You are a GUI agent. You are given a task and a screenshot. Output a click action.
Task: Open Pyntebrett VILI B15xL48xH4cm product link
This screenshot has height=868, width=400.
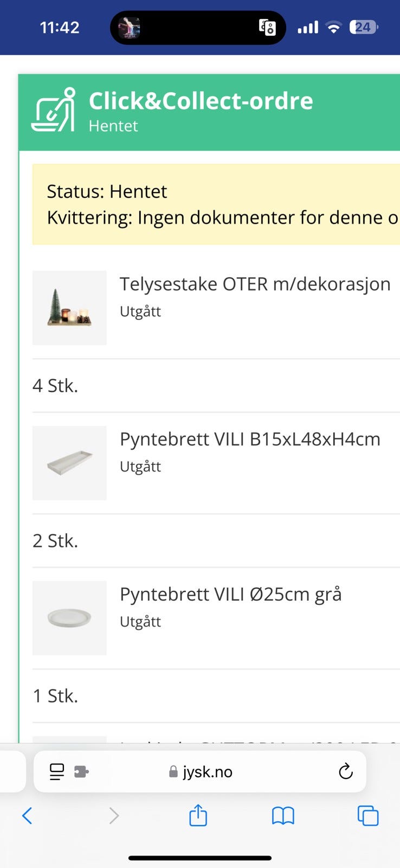(x=250, y=439)
